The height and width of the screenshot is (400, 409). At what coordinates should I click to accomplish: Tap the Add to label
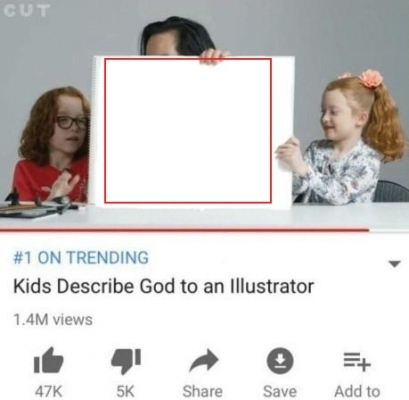[357, 391]
